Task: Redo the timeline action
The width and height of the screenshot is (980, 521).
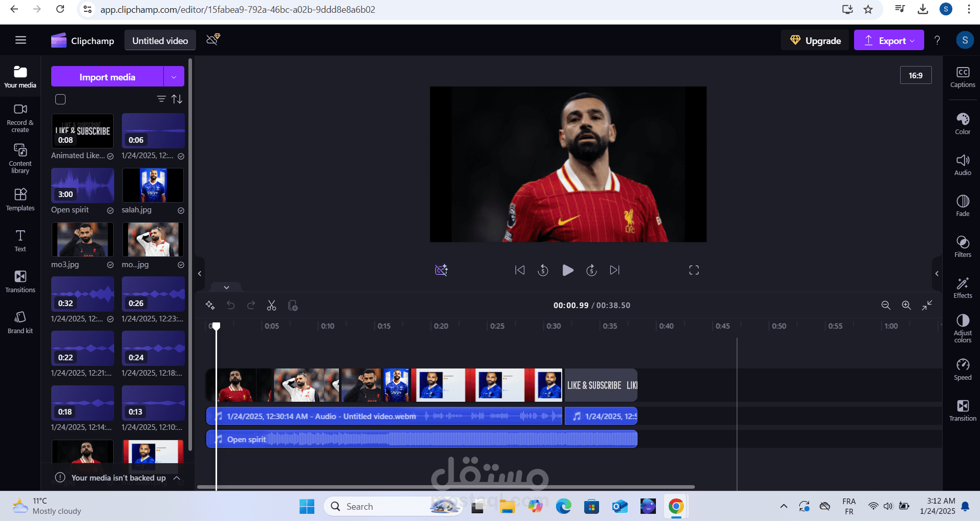Action: pyautogui.click(x=251, y=305)
